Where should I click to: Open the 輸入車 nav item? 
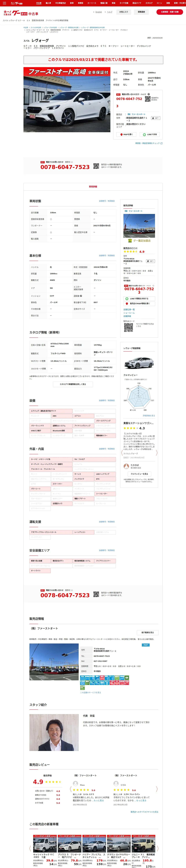click(48, 3)
